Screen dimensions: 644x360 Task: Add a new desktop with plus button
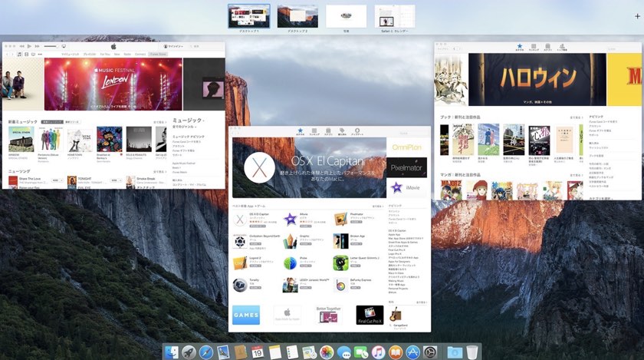(637, 16)
